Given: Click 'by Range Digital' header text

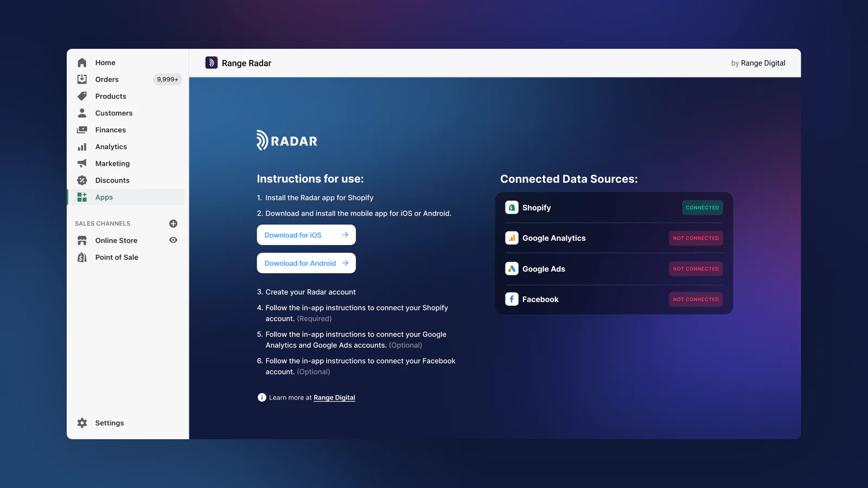Looking at the screenshot, I should (758, 63).
